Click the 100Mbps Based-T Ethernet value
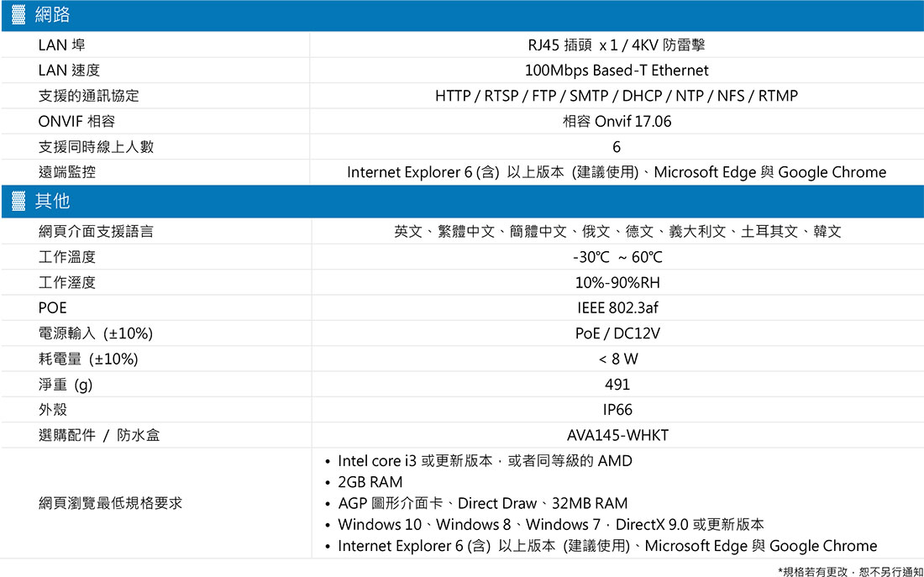This screenshot has width=924, height=577. click(617, 71)
